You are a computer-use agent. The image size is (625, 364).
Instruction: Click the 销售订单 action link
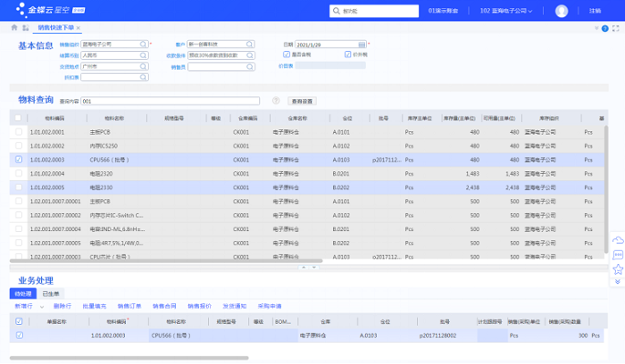click(x=129, y=306)
